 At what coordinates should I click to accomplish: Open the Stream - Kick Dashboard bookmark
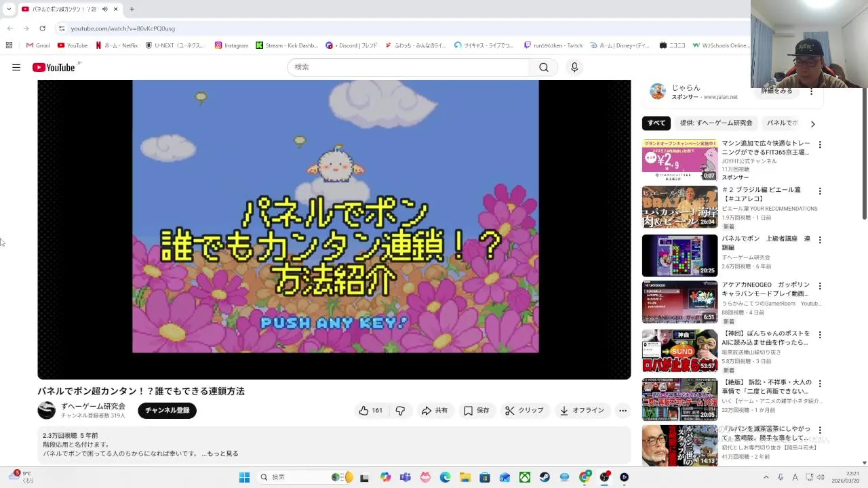coord(287,45)
